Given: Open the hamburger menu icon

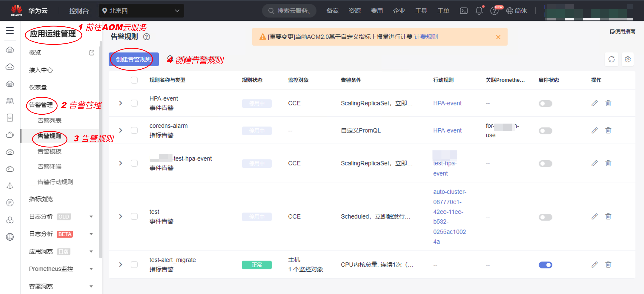Looking at the screenshot, I should pos(10,30).
